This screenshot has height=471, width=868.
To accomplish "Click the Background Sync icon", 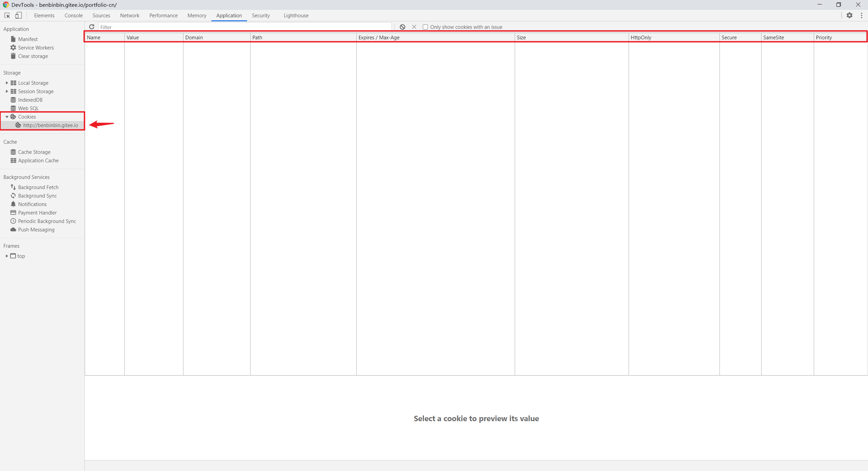I will click(13, 196).
